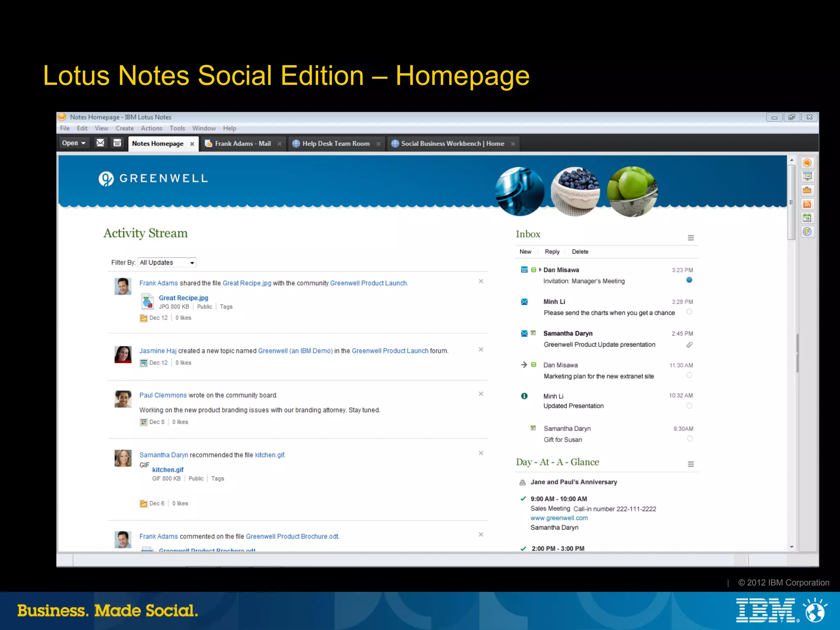This screenshot has height=630, width=840.
Task: Open the Create menu
Action: click(x=125, y=128)
